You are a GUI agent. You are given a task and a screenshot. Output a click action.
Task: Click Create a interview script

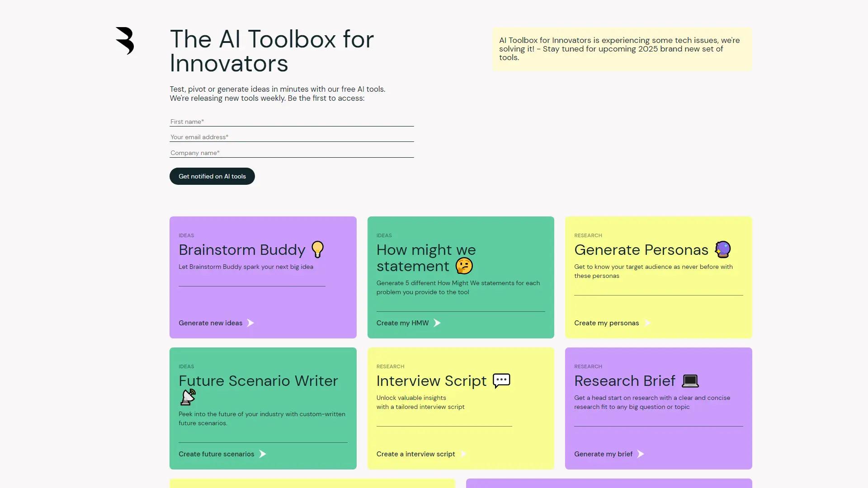coord(415,454)
